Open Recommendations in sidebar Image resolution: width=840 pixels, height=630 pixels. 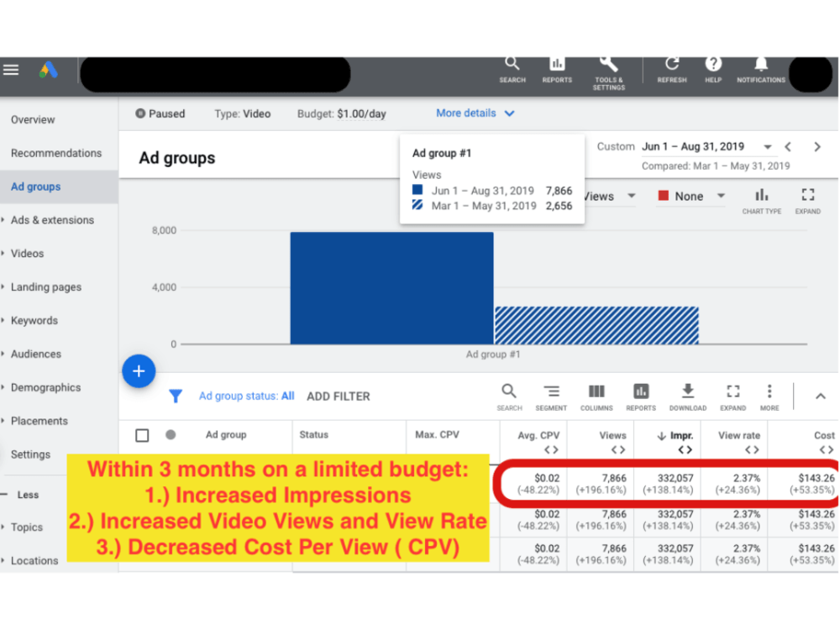point(56,153)
